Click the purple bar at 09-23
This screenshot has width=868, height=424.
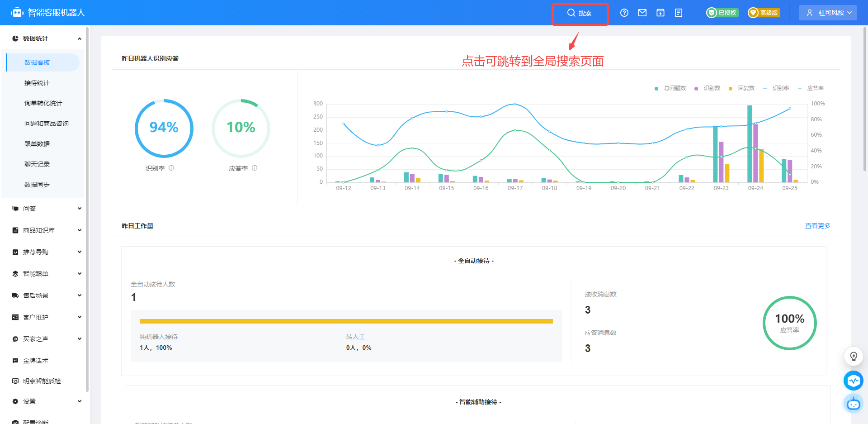(721, 162)
